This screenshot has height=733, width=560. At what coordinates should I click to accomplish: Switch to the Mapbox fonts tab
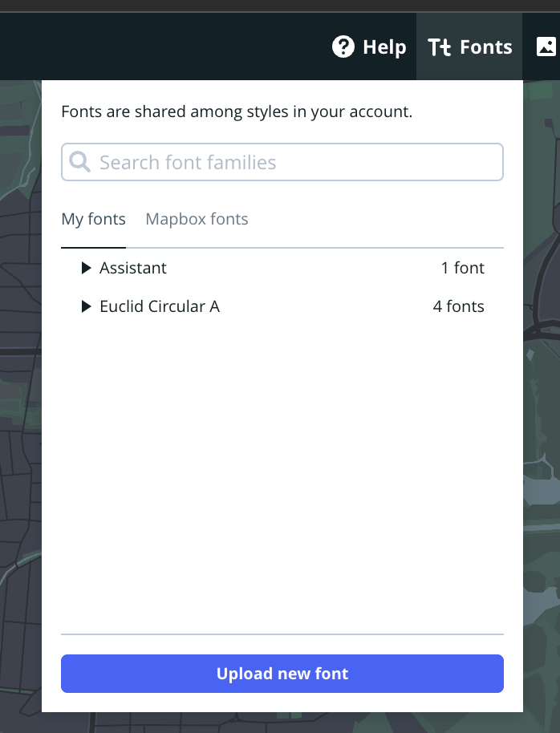coord(197,219)
